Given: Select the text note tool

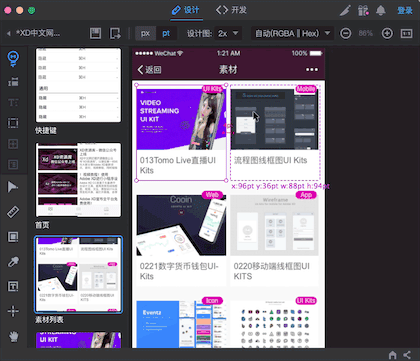Looking at the screenshot, I should pyautogui.click(x=13, y=286).
